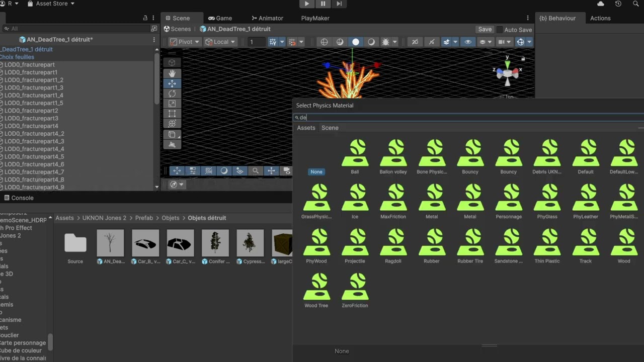
Task: Select the Scale tool
Action: coord(172,104)
